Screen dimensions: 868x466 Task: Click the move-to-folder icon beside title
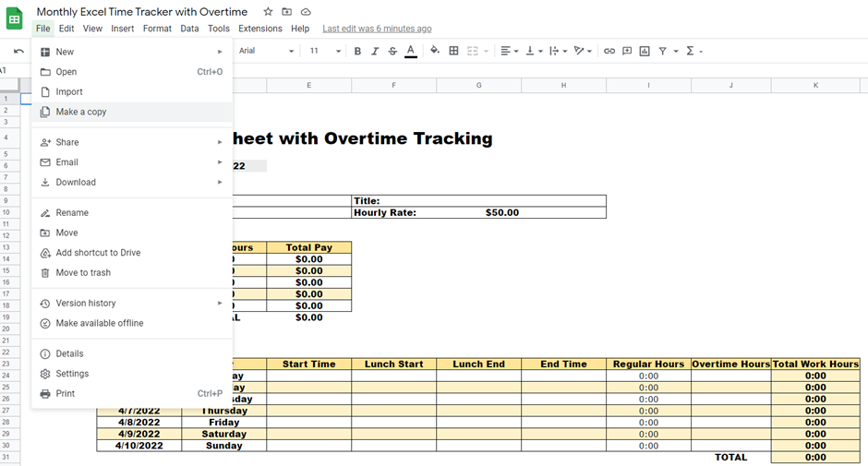[x=287, y=12]
